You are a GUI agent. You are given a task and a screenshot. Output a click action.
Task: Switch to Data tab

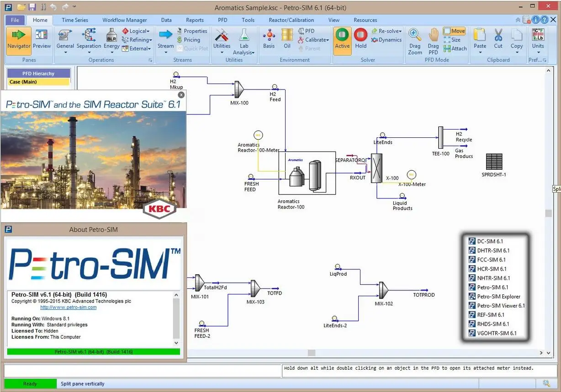166,20
